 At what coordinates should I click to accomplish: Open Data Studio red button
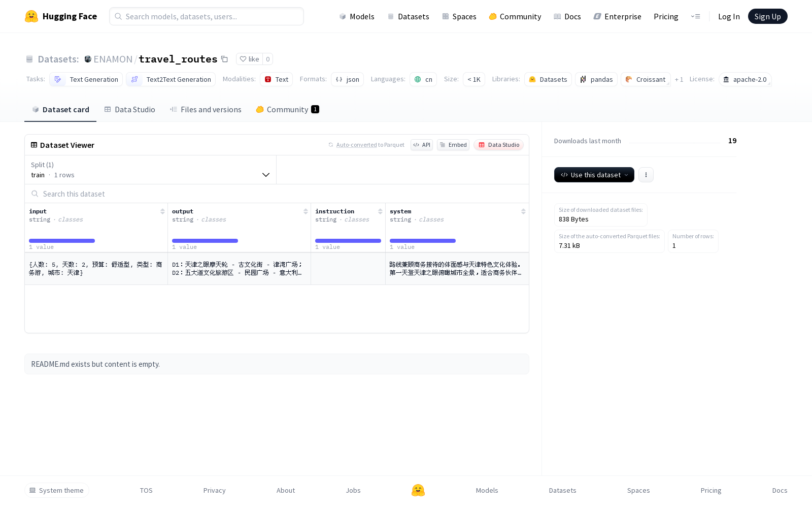(499, 145)
